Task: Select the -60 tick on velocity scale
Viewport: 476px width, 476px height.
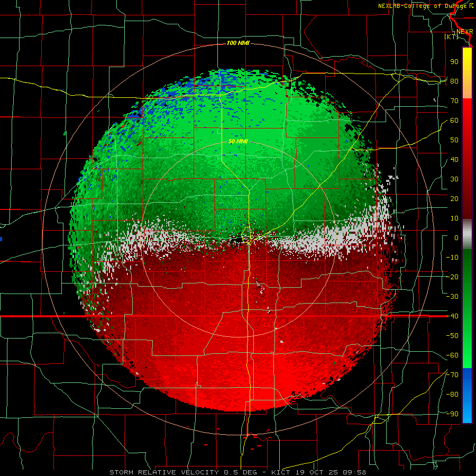Action: tap(452, 355)
